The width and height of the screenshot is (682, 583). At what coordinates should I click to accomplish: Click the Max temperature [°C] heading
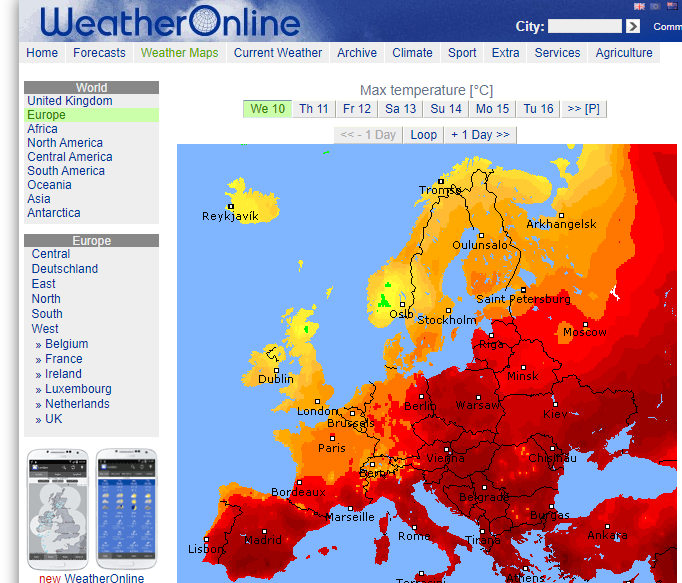pos(426,90)
